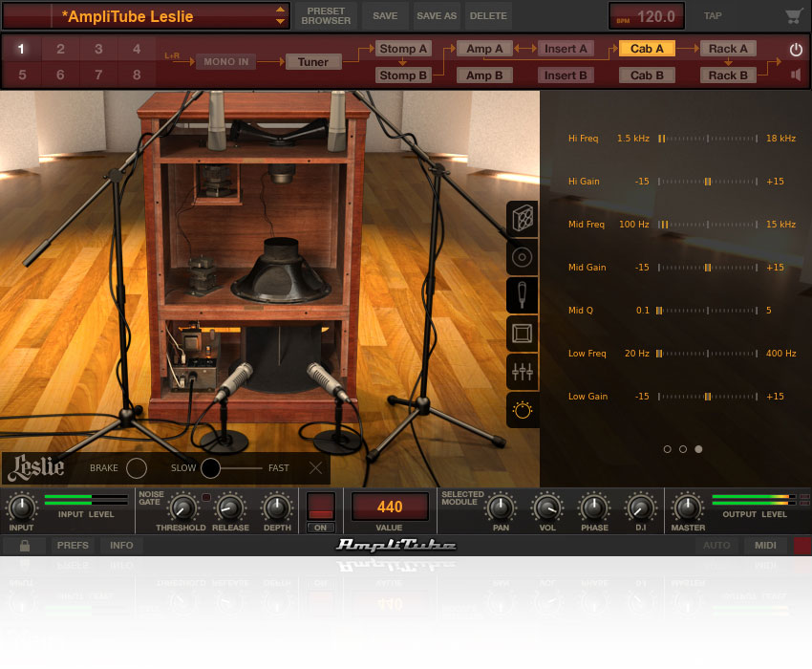Open the MONO IN input selector
The image size is (812, 669).
point(225,61)
